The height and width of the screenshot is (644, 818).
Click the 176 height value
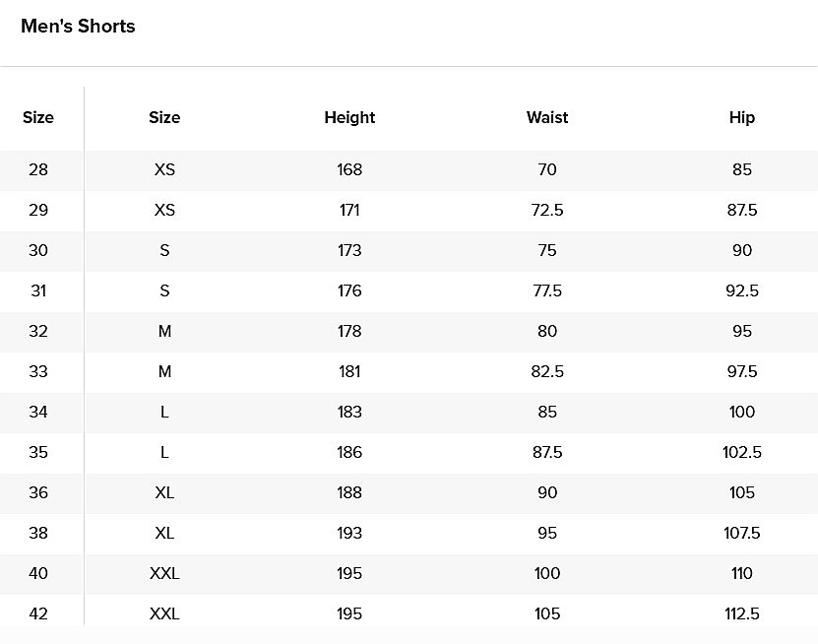click(349, 290)
